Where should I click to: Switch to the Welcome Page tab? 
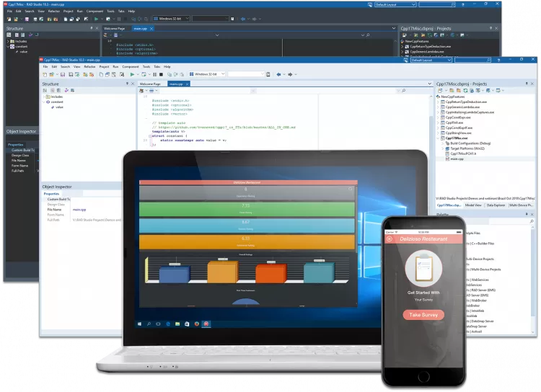pos(149,84)
